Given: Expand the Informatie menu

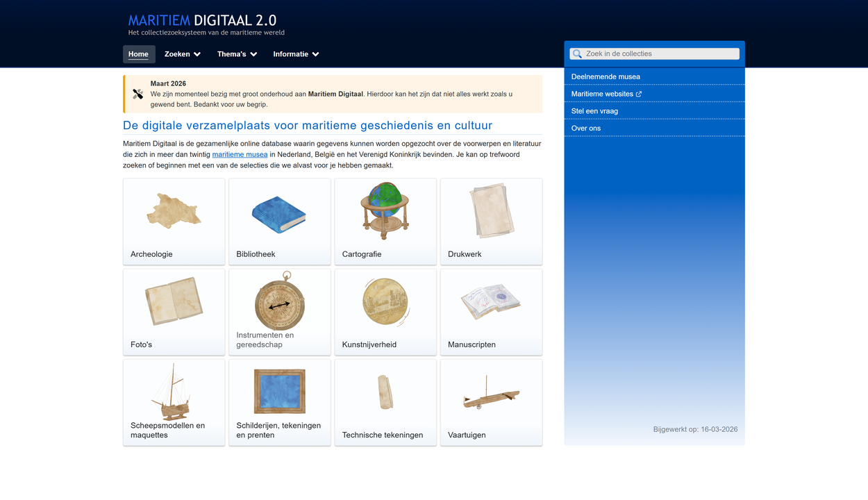Looking at the screenshot, I should point(296,53).
